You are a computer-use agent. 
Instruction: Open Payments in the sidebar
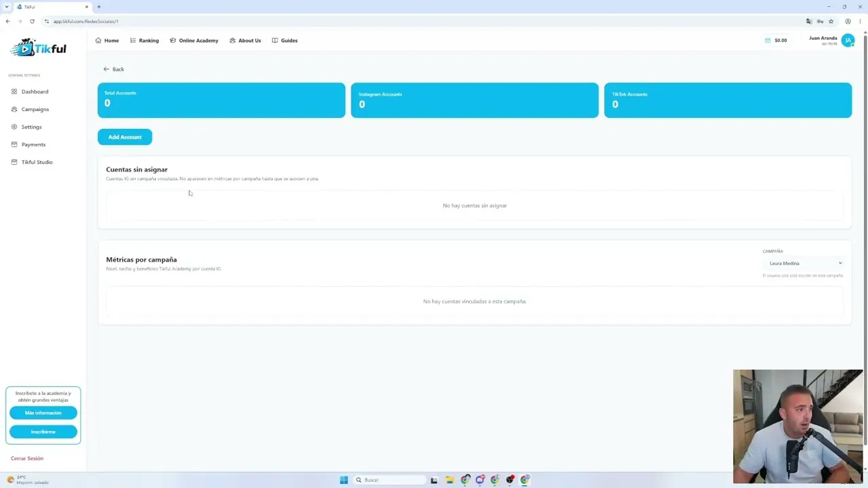click(28, 144)
